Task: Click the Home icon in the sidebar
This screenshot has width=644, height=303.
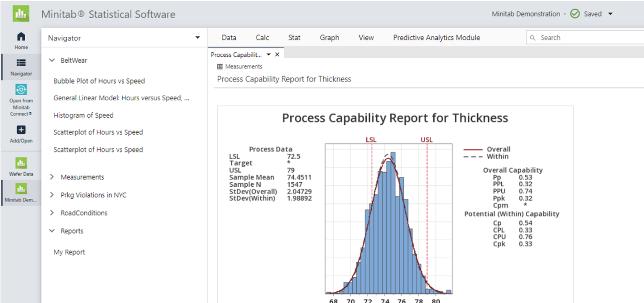Action: (21, 37)
